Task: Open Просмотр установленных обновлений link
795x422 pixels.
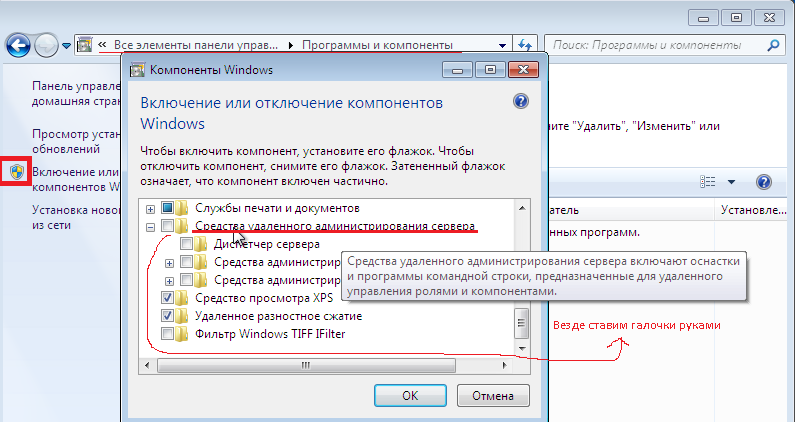Action: 76,142
